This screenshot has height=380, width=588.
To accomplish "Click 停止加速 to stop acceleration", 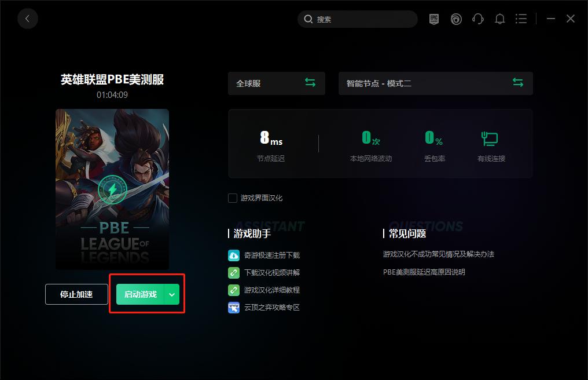I will [76, 294].
